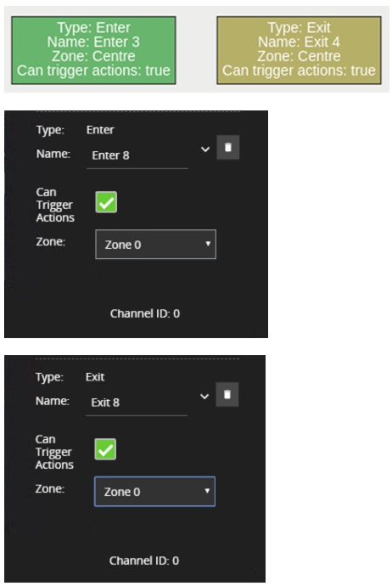Click Can Trigger Actions label in Exit 8 panel
The height and width of the screenshot is (586, 392).
54,452
